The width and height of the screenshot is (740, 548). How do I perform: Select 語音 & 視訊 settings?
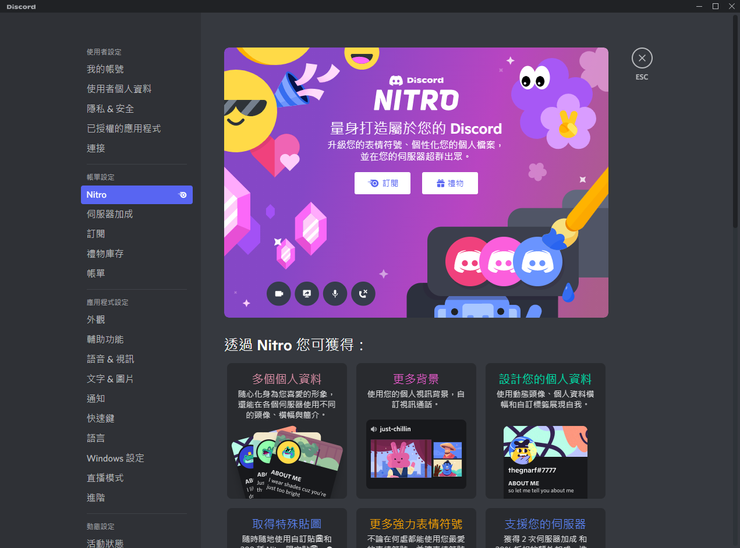[x=110, y=359]
